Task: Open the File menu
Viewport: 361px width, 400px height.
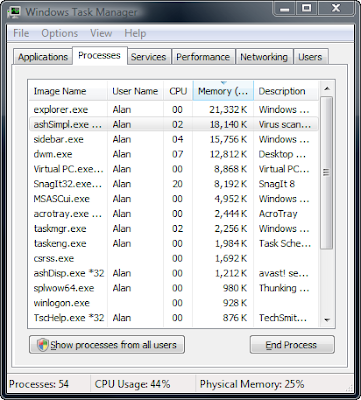Action: tap(21, 33)
